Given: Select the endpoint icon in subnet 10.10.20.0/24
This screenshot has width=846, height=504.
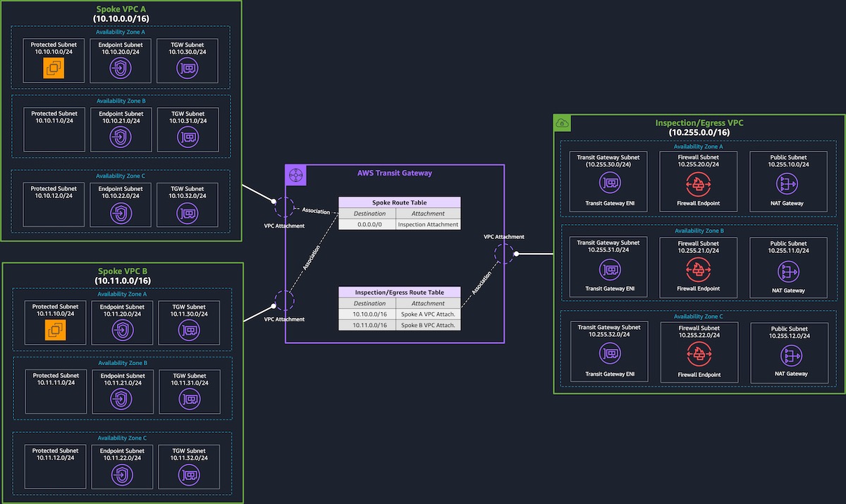Looking at the screenshot, I should coord(121,68).
